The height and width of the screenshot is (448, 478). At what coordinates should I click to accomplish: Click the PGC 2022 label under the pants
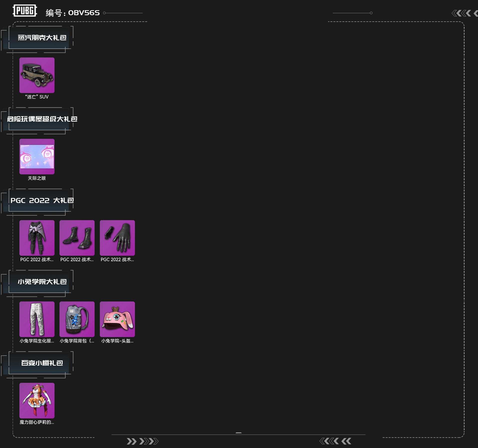coord(37,259)
